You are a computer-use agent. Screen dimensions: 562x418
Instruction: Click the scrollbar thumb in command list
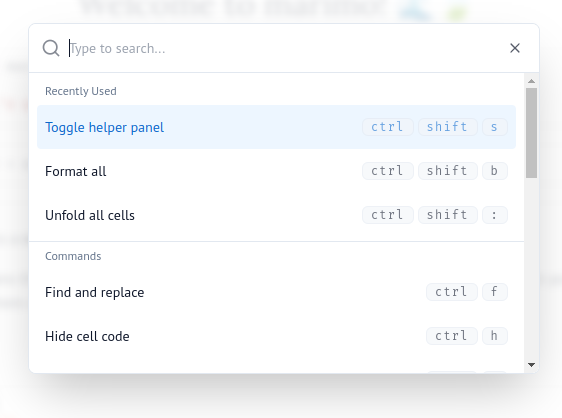[532, 133]
